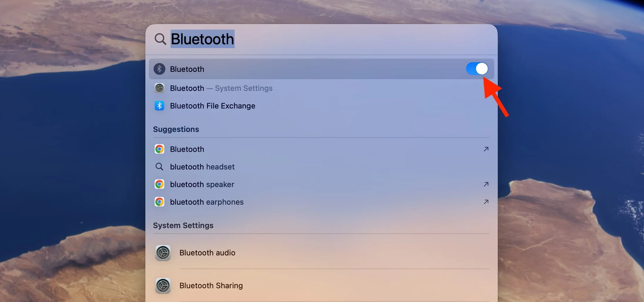Click Chrome icon beside bluetooth speaker
This screenshot has width=644, height=302.
[159, 184]
